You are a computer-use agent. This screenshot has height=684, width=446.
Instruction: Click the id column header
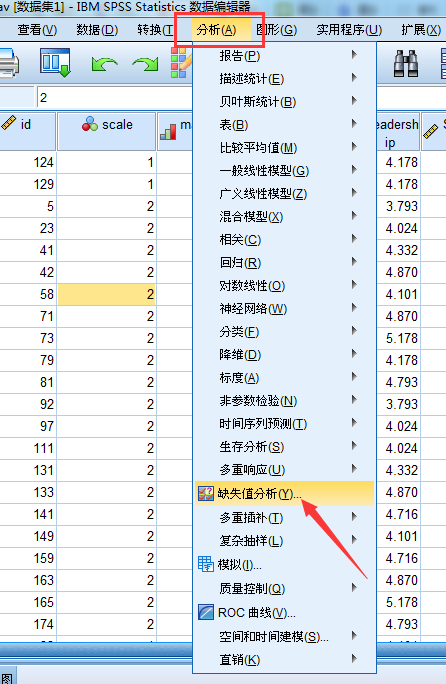(x=27, y=131)
